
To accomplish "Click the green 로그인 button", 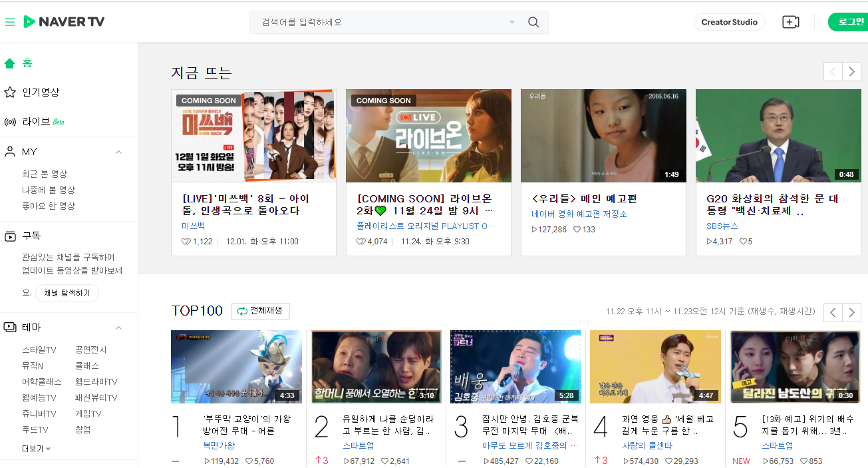I will (x=850, y=21).
